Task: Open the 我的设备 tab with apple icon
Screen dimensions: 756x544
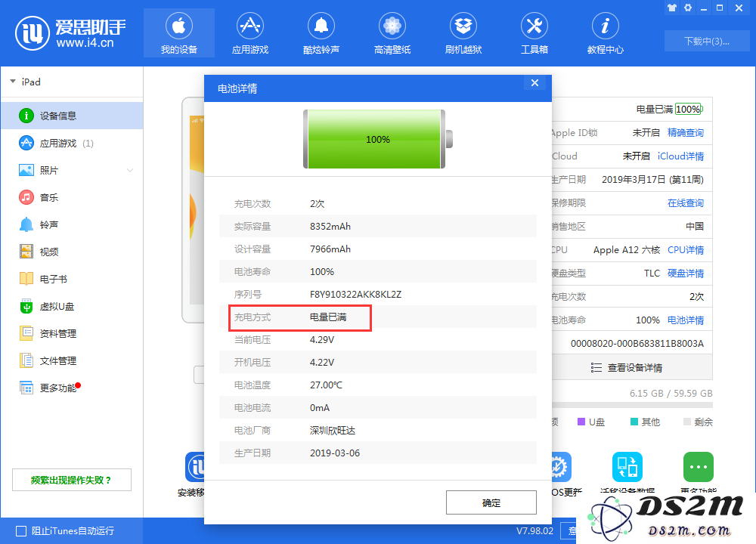Action: (179, 32)
